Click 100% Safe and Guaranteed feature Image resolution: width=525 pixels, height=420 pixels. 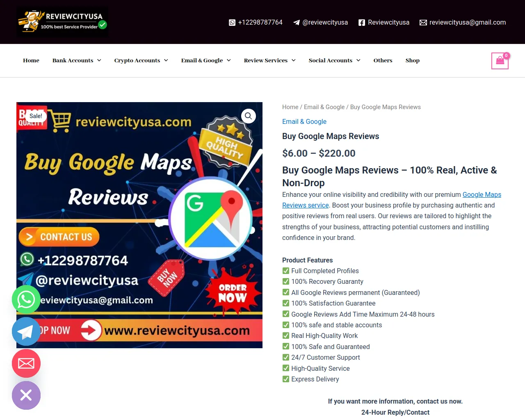[x=331, y=347]
